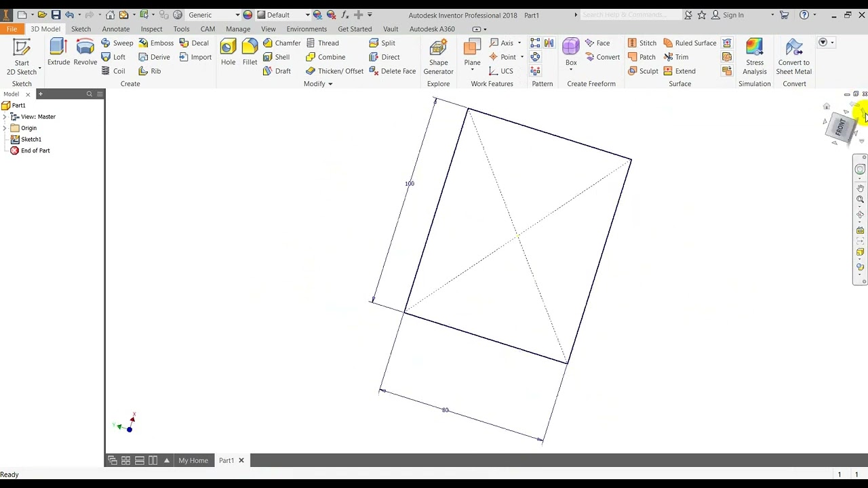Click Convert to Sheet Metal
Image resolution: width=868 pixels, height=488 pixels.
click(793, 56)
